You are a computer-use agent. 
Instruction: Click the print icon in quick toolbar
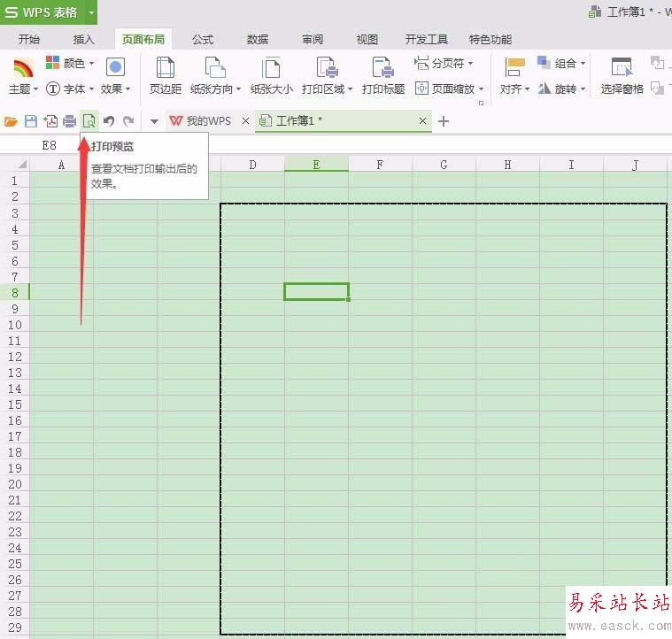[69, 121]
